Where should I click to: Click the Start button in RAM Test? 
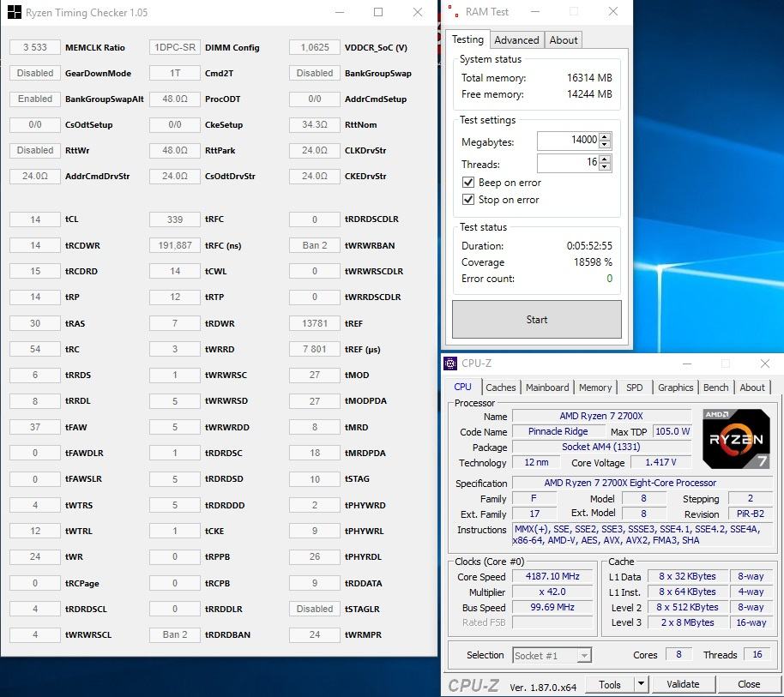536,319
